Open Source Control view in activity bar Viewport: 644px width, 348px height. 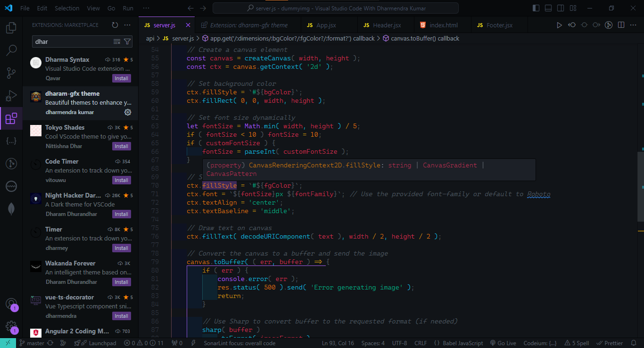coord(11,73)
